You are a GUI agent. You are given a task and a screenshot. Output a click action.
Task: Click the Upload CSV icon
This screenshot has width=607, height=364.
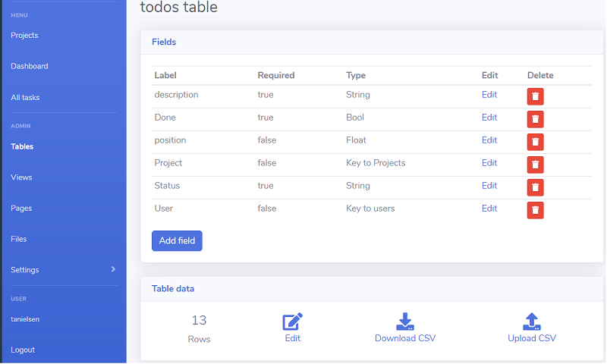[x=532, y=322]
